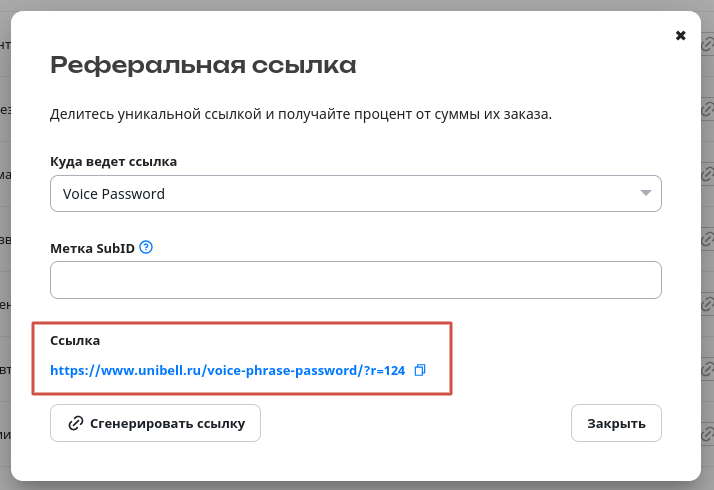Click the Закрыть button
This screenshot has width=714, height=490.
616,423
